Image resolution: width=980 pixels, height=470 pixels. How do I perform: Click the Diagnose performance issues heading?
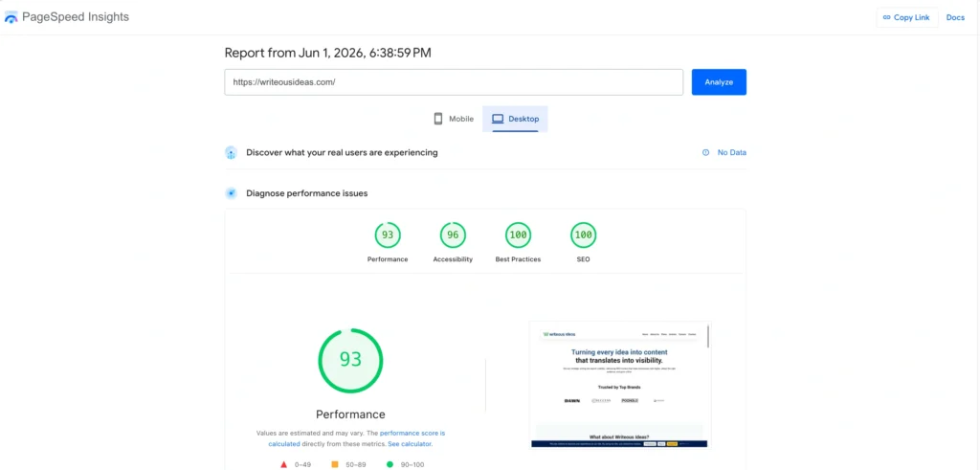coord(307,193)
